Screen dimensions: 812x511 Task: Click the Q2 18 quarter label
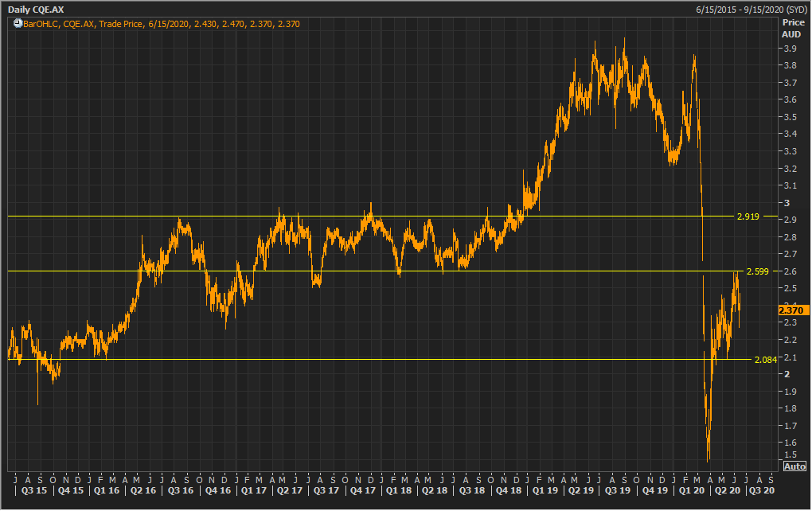(x=435, y=490)
